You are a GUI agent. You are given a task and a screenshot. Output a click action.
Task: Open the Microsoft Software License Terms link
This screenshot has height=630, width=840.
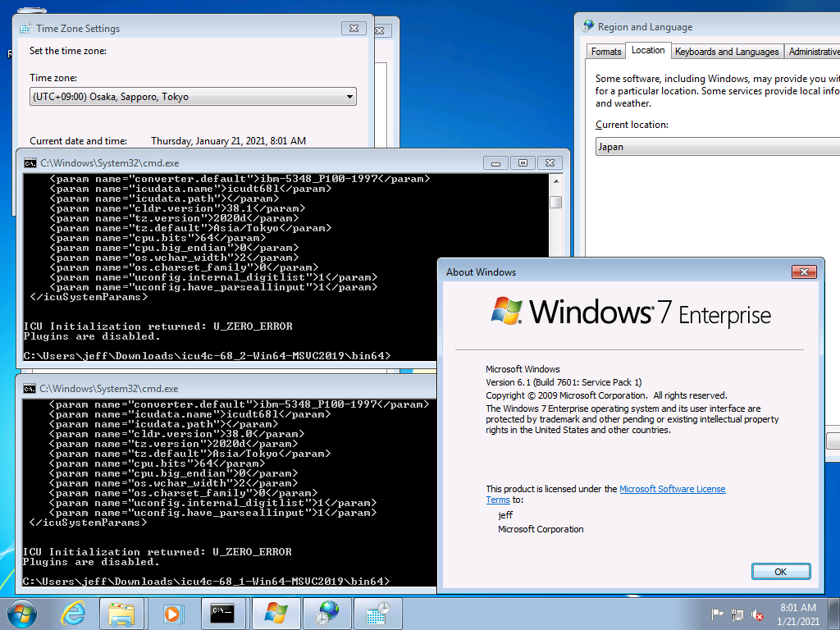click(x=672, y=489)
